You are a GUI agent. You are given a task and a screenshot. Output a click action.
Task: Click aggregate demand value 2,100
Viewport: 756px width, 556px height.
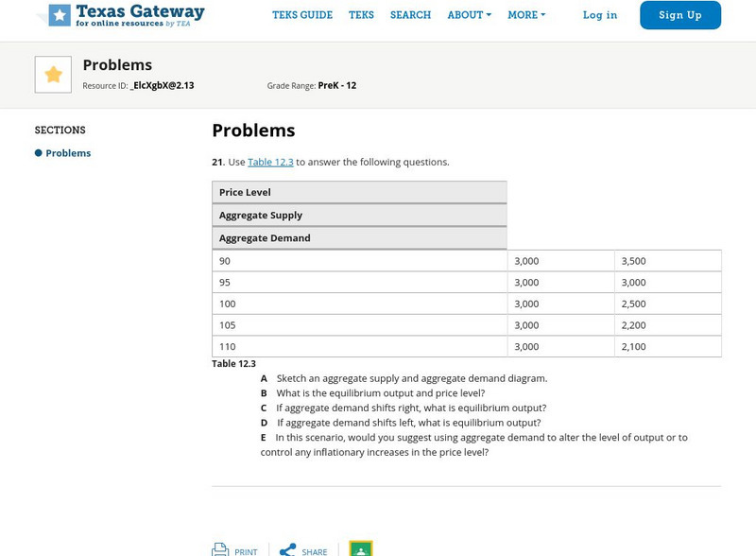point(668,346)
